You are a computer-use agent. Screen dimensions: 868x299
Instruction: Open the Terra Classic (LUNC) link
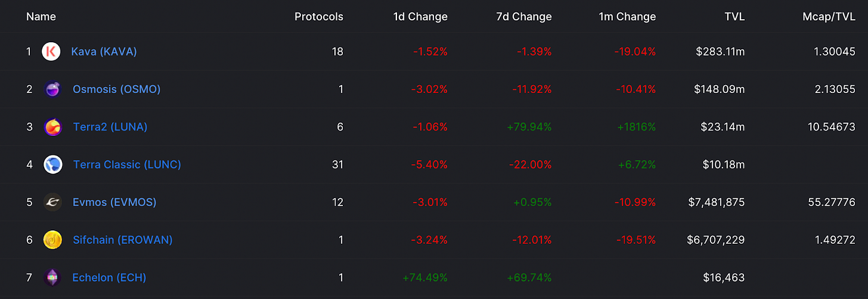126,164
